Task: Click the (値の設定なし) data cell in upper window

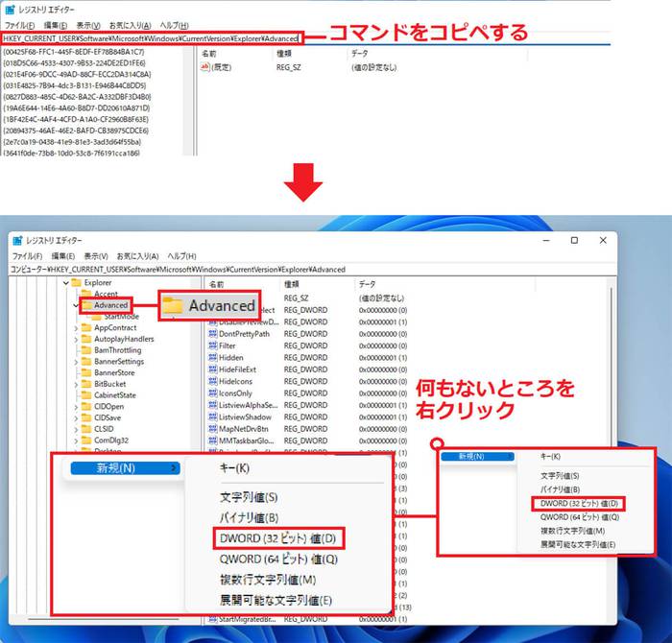Action: (373, 67)
